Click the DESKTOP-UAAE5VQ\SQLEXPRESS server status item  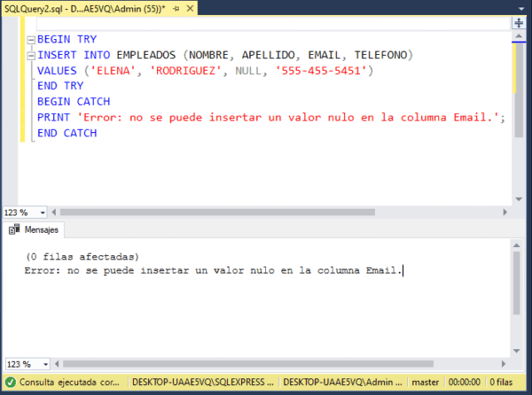[202, 382]
